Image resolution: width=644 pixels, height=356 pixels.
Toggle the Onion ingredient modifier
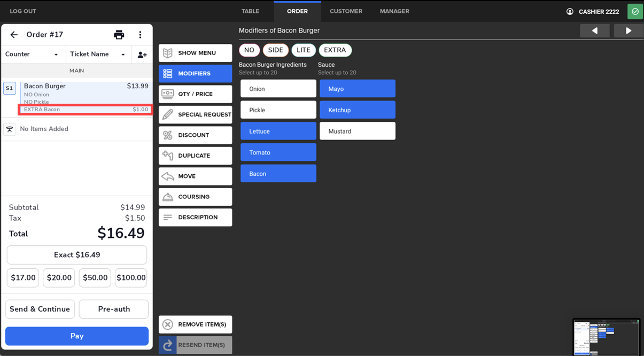coord(278,89)
